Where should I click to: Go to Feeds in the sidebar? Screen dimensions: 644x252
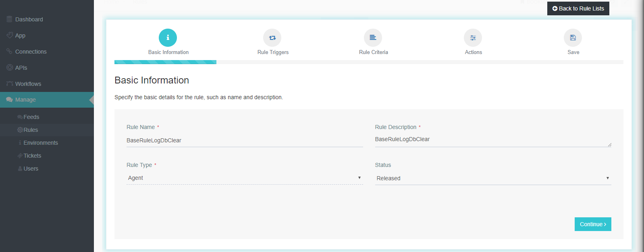point(31,117)
